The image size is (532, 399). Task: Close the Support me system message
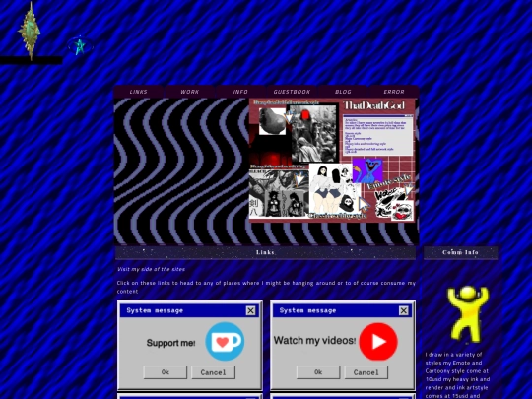[x=251, y=310]
